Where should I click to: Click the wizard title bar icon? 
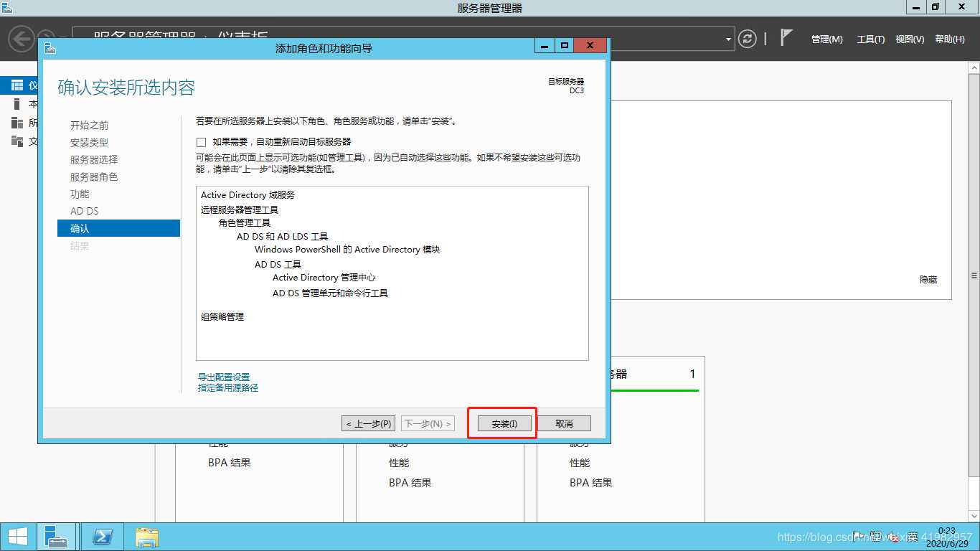[50, 48]
